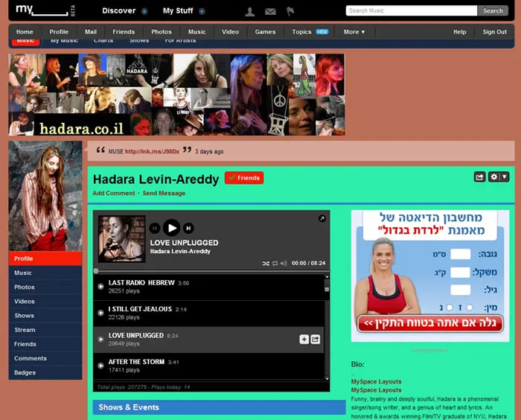The width and height of the screenshot is (521, 420).
Task: Select Videos in the left sidebar
Action: click(45, 302)
